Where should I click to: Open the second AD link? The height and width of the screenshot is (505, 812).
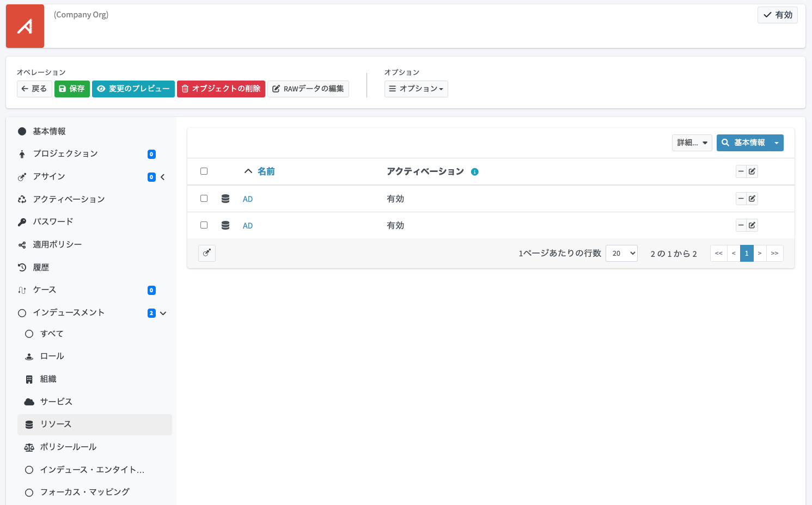[x=248, y=226]
